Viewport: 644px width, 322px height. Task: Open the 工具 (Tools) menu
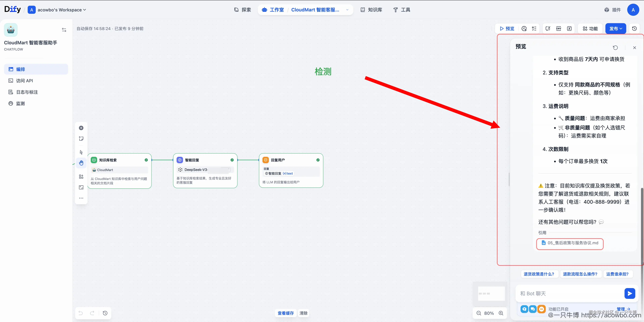402,10
